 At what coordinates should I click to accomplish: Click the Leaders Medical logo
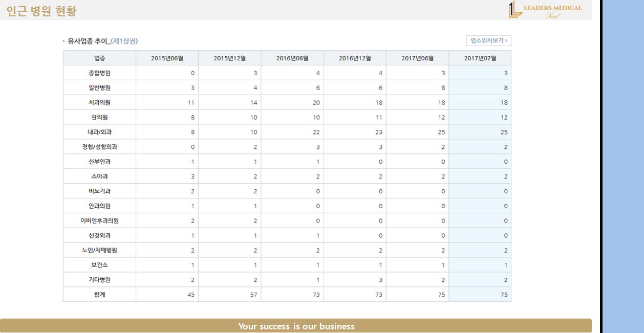545,10
